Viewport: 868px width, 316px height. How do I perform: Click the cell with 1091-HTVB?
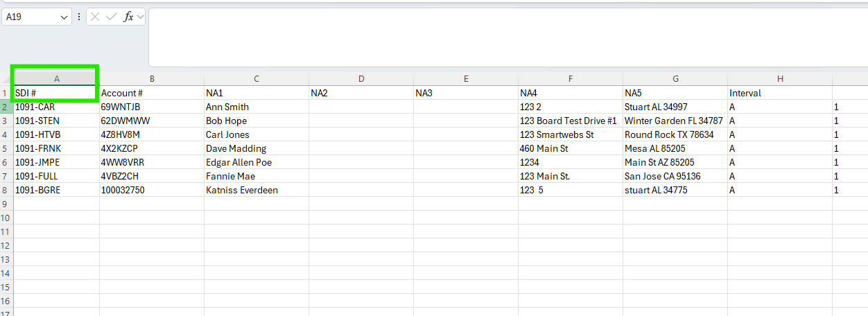pyautogui.click(x=56, y=134)
